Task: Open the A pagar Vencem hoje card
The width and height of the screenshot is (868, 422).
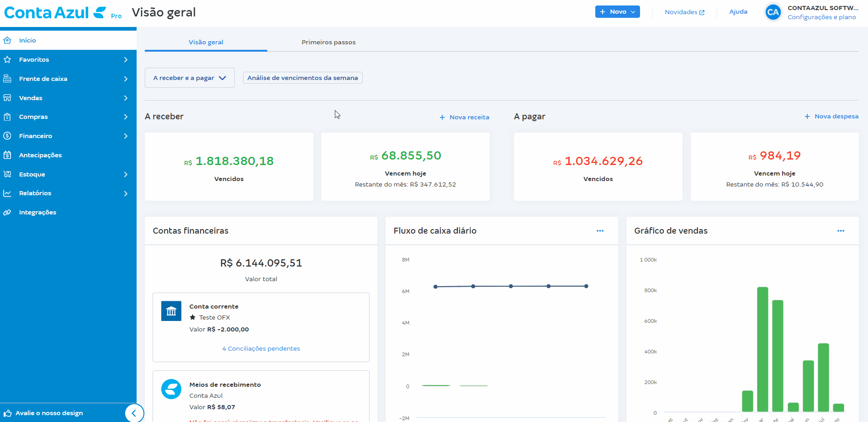Action: 775,166
